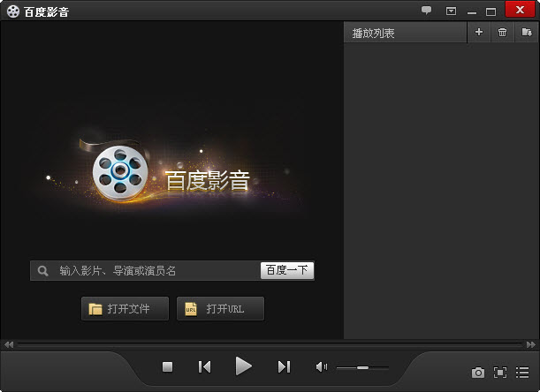Screen dimensions: 540x392
Task: Toggle the playlist panel icon
Action: click(x=522, y=373)
